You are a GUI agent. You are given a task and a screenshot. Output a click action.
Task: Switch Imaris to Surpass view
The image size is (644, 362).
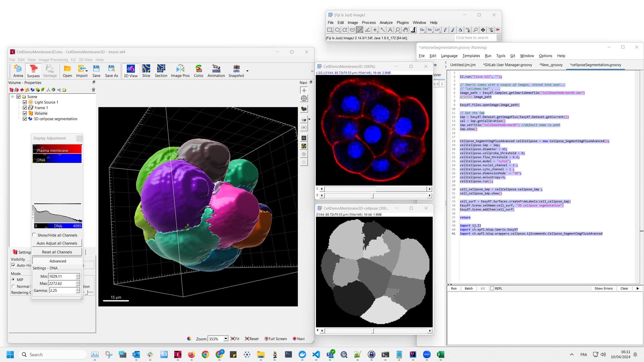coord(33,70)
